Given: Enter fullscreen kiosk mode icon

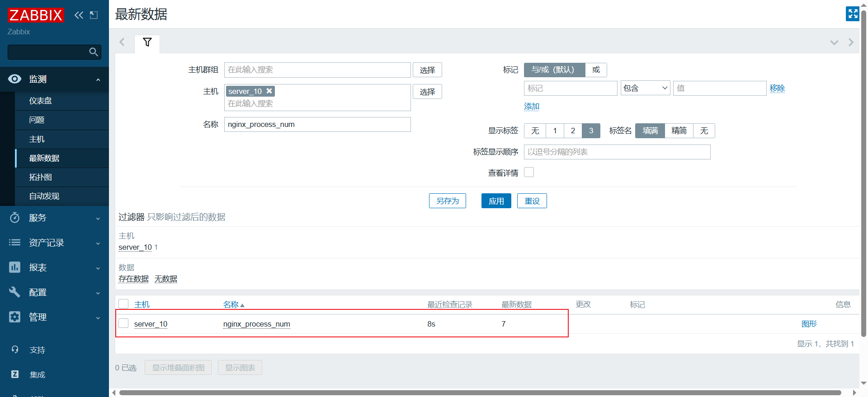Looking at the screenshot, I should point(852,14).
